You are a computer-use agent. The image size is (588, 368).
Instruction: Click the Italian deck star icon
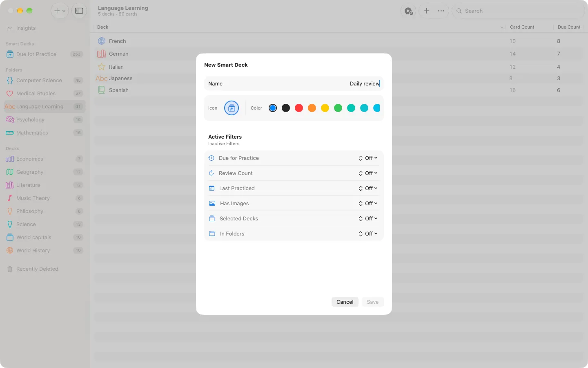click(102, 67)
